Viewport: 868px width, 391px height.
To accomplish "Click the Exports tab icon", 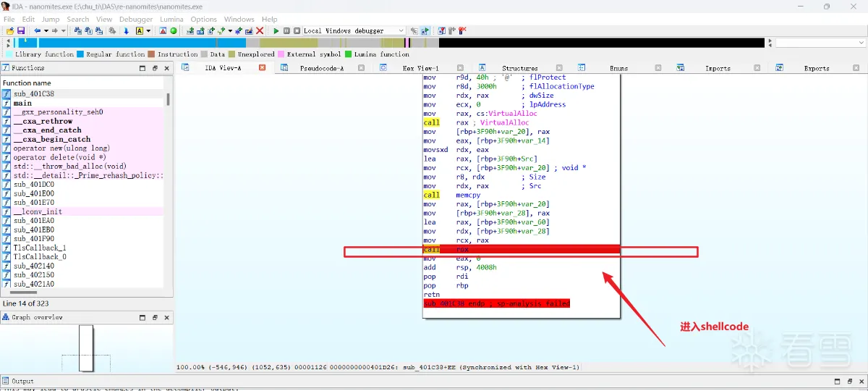I will (779, 68).
